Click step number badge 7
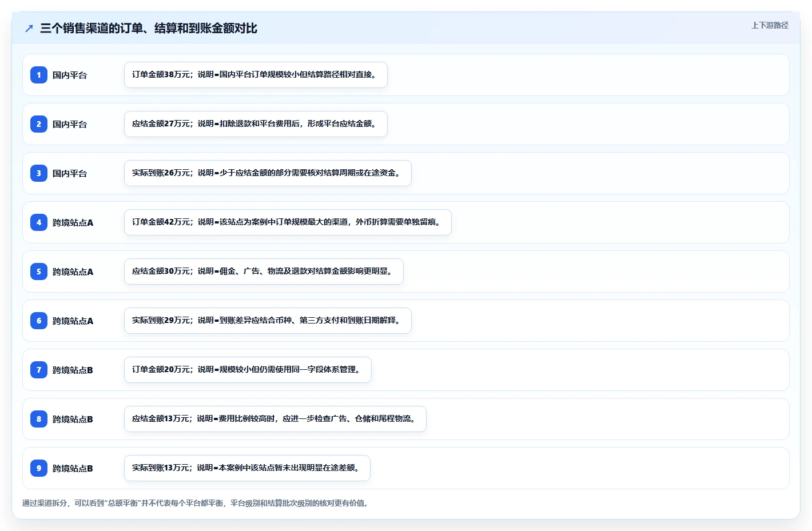 pyautogui.click(x=39, y=370)
